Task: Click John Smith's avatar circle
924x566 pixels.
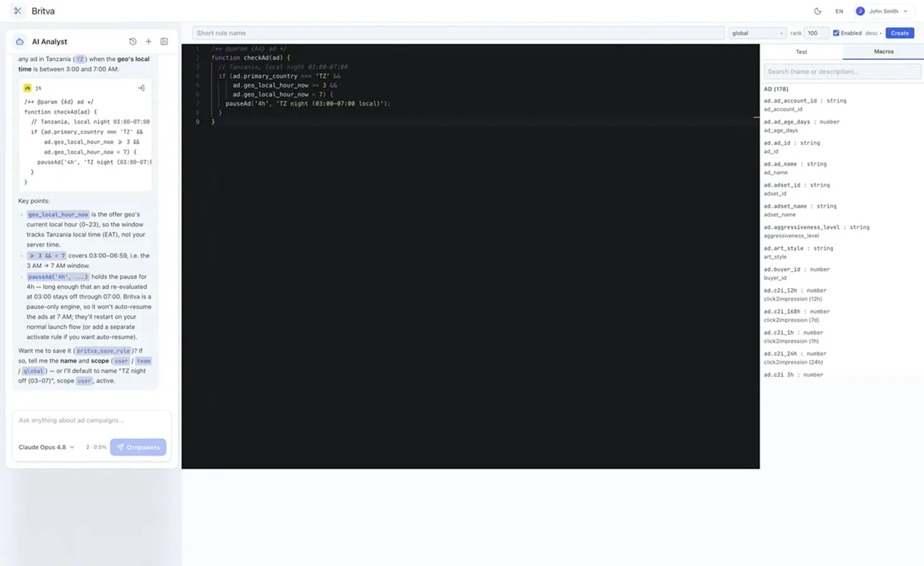Action: coord(860,11)
